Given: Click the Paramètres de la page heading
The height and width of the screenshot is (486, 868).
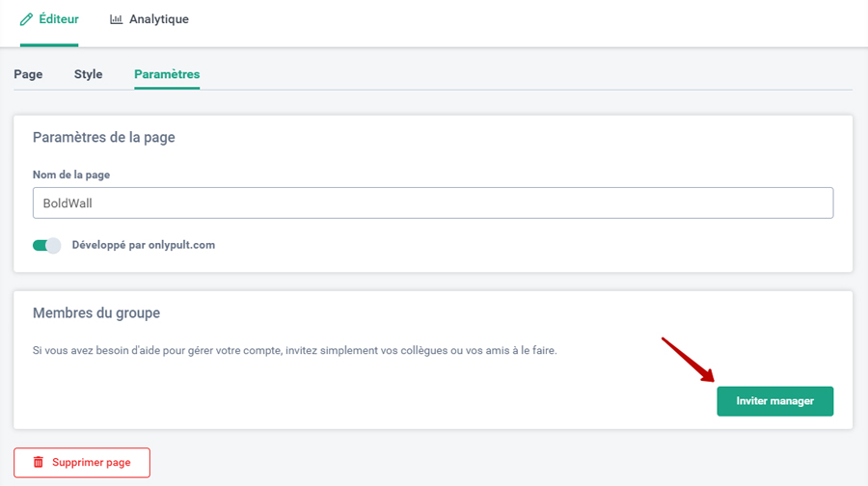Looking at the screenshot, I should tap(104, 137).
